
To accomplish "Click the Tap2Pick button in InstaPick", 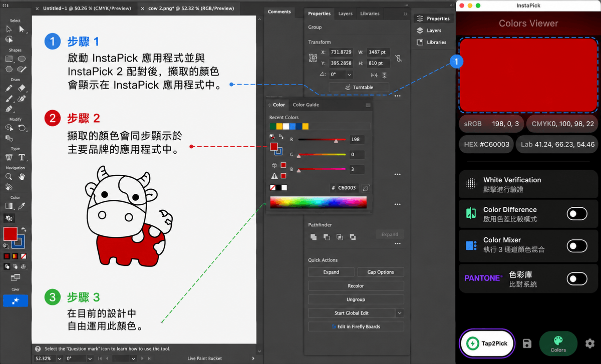I will click(487, 343).
